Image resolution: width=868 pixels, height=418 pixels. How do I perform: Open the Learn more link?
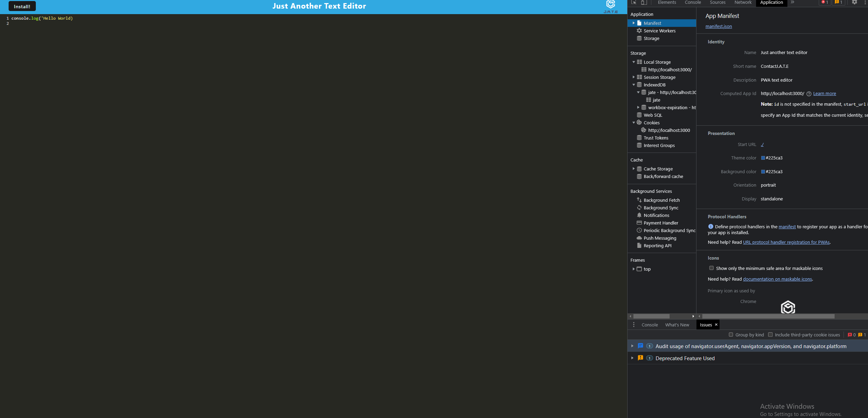click(x=824, y=94)
